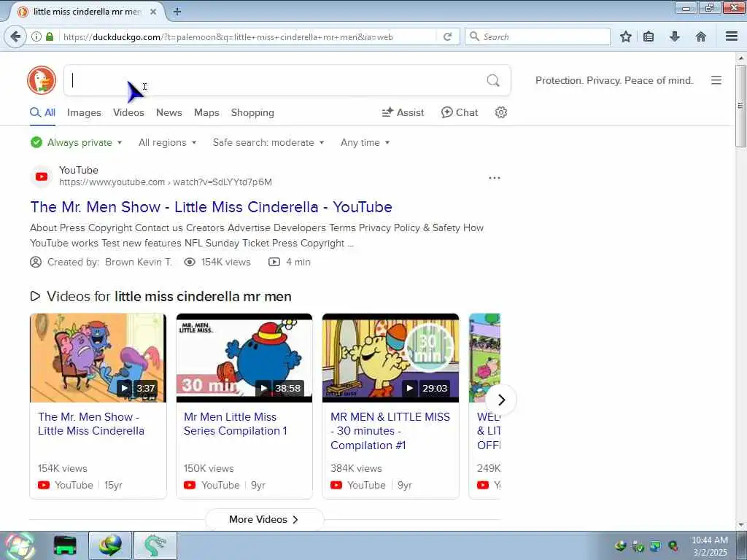This screenshot has height=560, width=747.
Task: Go to the browser home icon
Action: pos(701,36)
